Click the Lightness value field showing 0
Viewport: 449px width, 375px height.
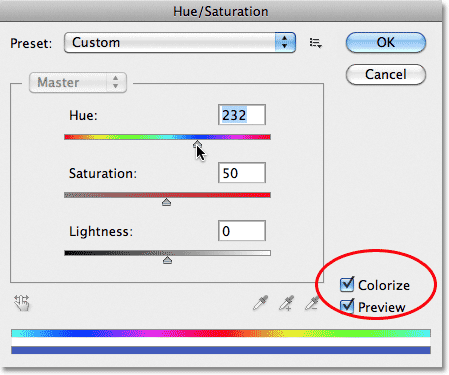point(242,231)
